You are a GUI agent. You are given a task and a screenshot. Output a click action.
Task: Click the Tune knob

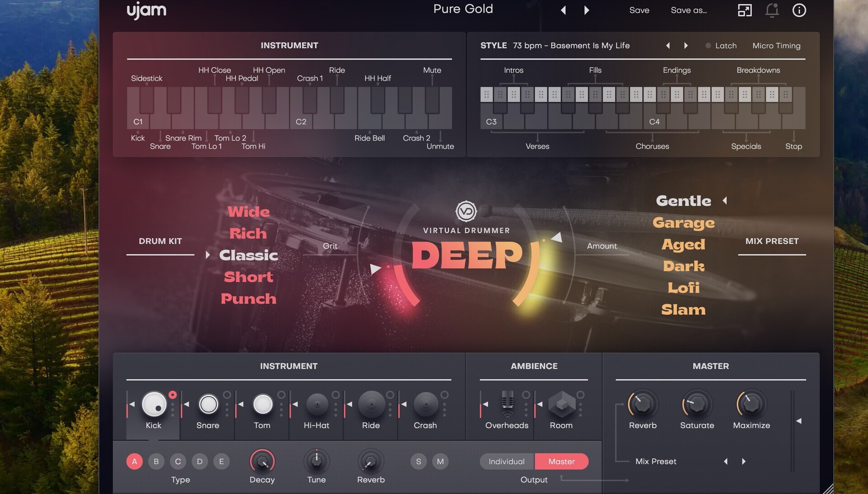tap(316, 461)
